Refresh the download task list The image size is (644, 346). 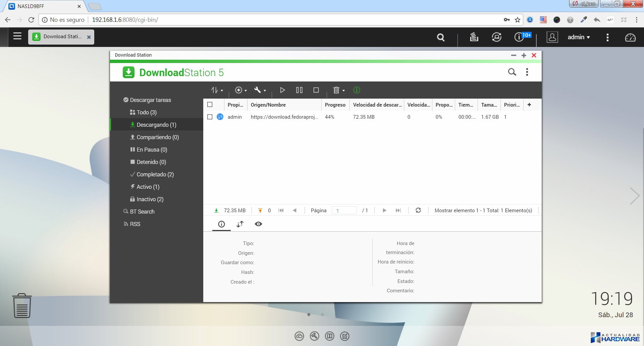pyautogui.click(x=418, y=210)
